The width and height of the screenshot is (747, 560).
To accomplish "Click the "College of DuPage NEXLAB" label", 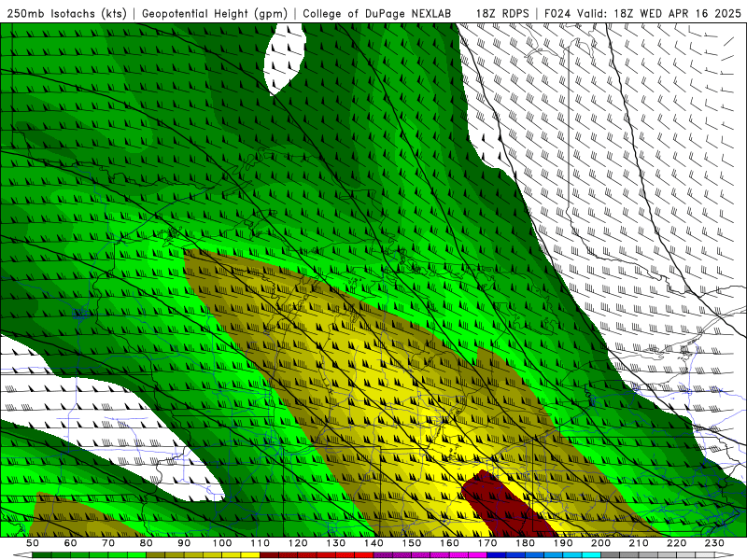I will (377, 14).
